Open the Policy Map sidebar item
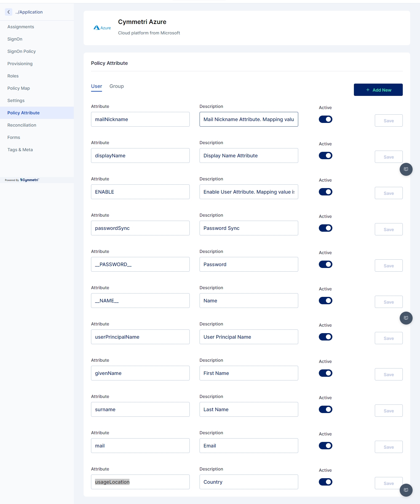Image resolution: width=420 pixels, height=504 pixels. 18,88
